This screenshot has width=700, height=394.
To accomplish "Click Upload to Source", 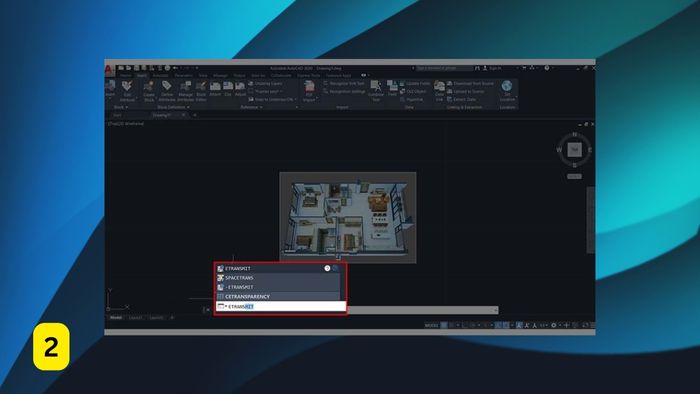I will (465, 91).
